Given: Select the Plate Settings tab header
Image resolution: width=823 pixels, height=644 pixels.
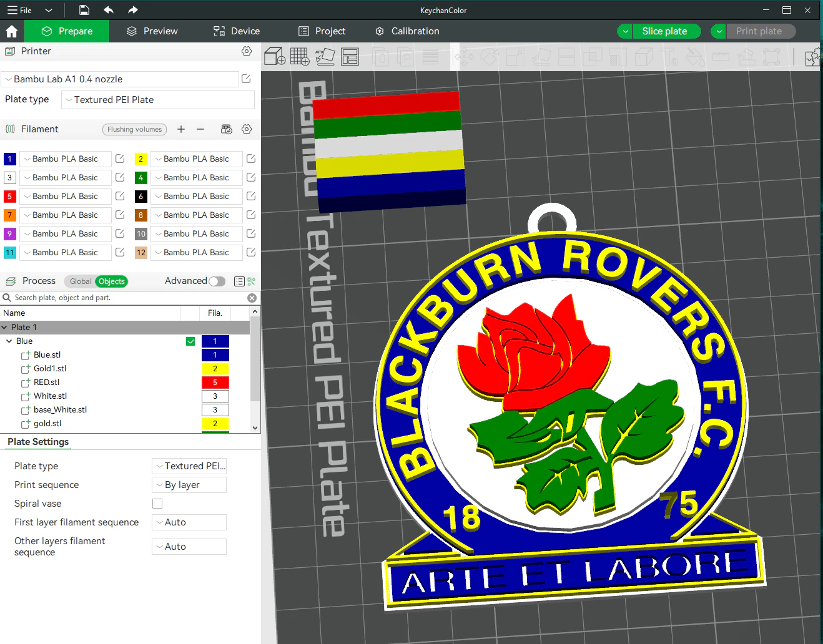Looking at the screenshot, I should pyautogui.click(x=38, y=442).
